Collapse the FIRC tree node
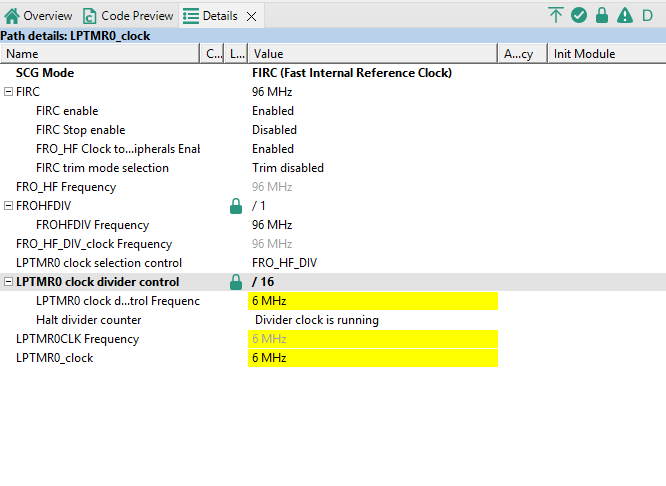 click(8, 92)
